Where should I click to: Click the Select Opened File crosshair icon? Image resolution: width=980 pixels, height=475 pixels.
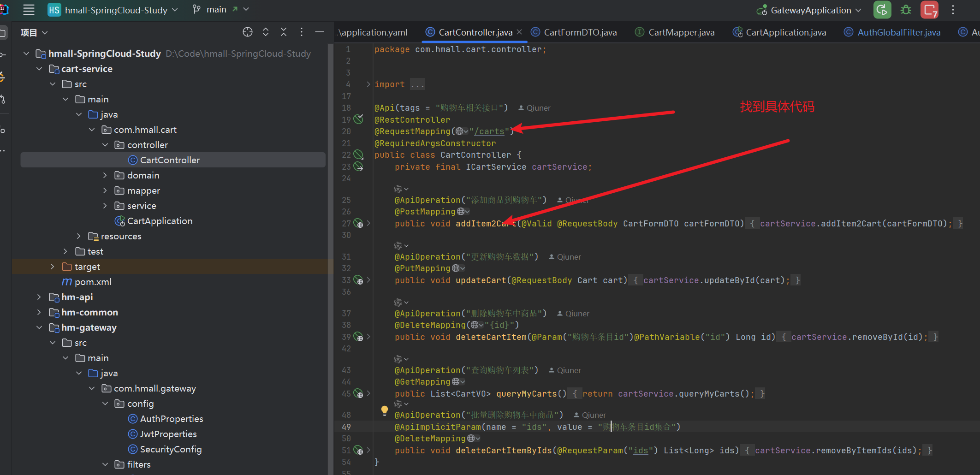click(x=248, y=32)
